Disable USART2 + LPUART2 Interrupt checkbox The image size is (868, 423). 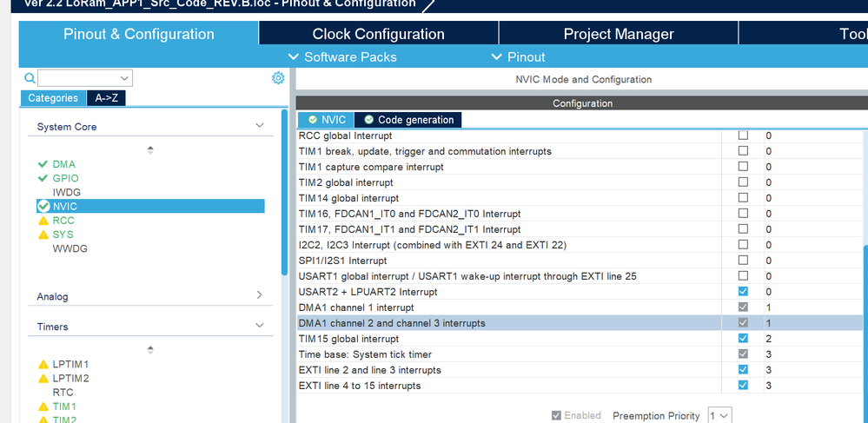(743, 292)
